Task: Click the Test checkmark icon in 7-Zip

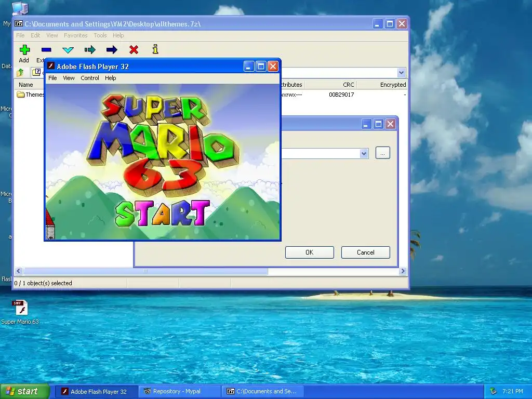Action: 68,50
